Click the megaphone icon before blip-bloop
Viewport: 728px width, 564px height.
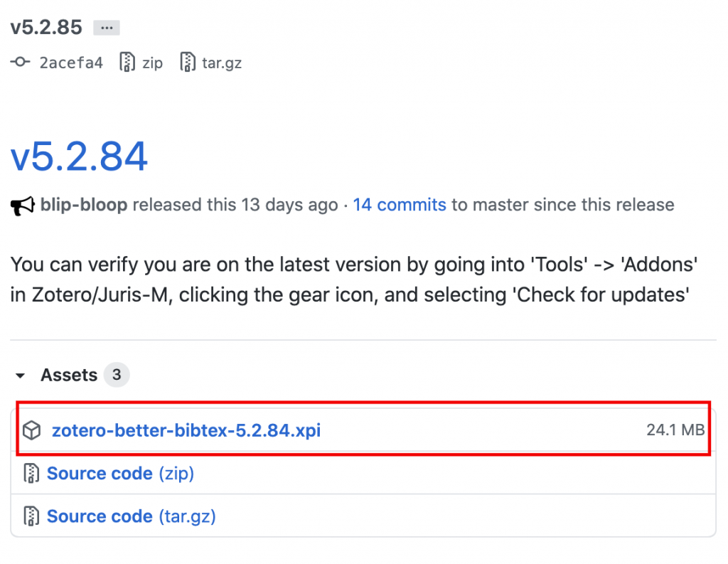point(22,206)
